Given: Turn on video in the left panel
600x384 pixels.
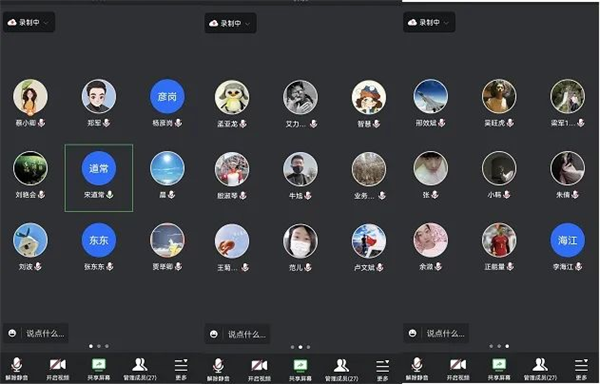Looking at the screenshot, I should tap(58, 368).
